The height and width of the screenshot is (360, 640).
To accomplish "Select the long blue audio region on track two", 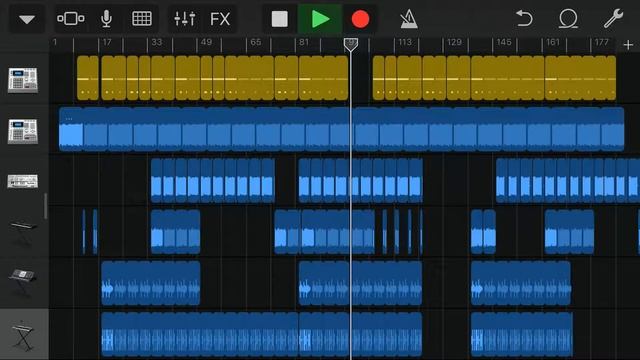I will (341, 129).
